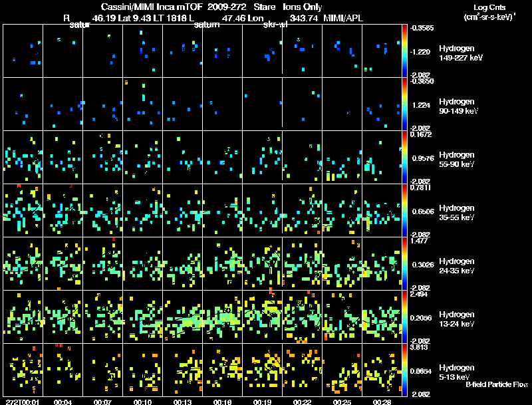Screen dimensions: 532x405
Task: Click the 0.2056 color scale value
Action: 421,318
